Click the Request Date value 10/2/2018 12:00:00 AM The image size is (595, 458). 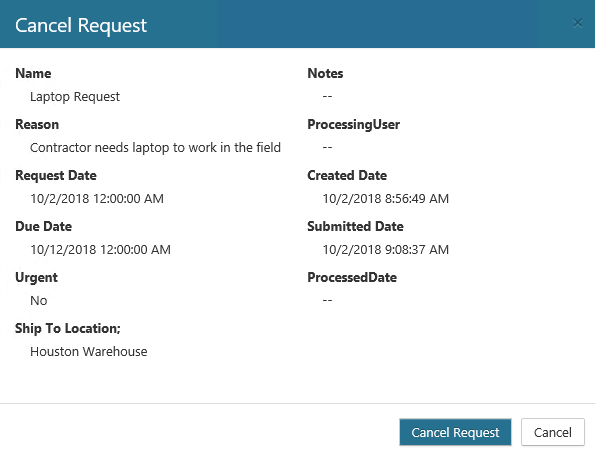click(97, 198)
